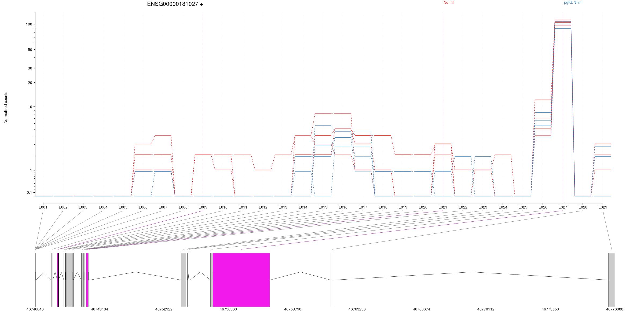Click exon label E029
This screenshot has height=322, width=644.
[603, 207]
